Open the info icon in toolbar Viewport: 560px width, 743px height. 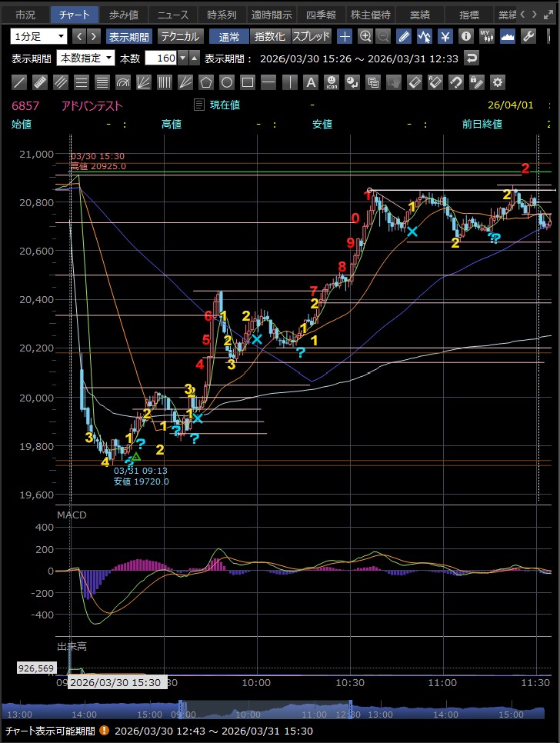[466, 36]
